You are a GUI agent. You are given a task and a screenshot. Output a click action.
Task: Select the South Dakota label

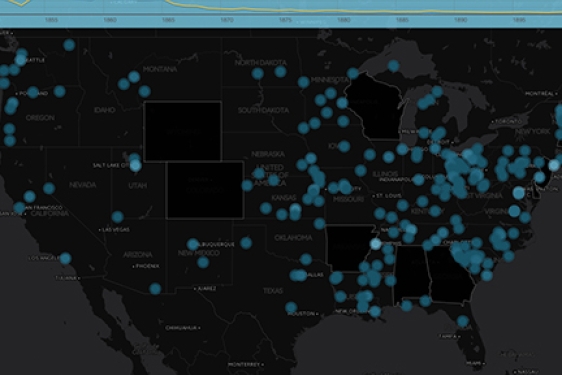coord(263,110)
